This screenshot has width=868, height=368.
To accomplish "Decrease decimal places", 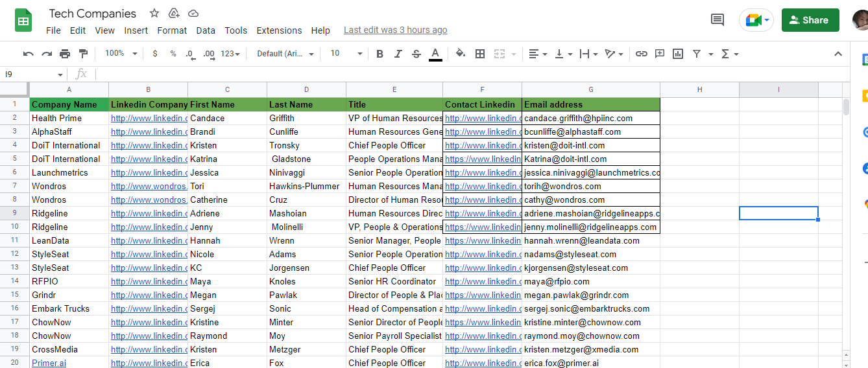I will (190, 54).
